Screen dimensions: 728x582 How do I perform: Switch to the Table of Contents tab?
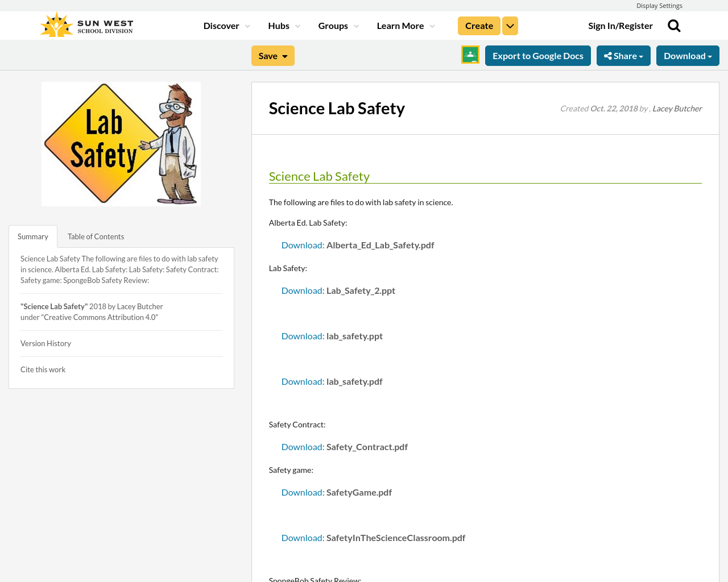pyautogui.click(x=96, y=235)
